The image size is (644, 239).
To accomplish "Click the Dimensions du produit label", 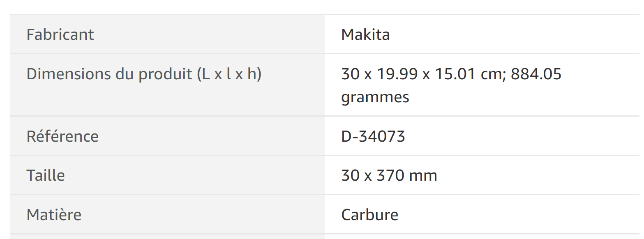I will click(144, 74).
